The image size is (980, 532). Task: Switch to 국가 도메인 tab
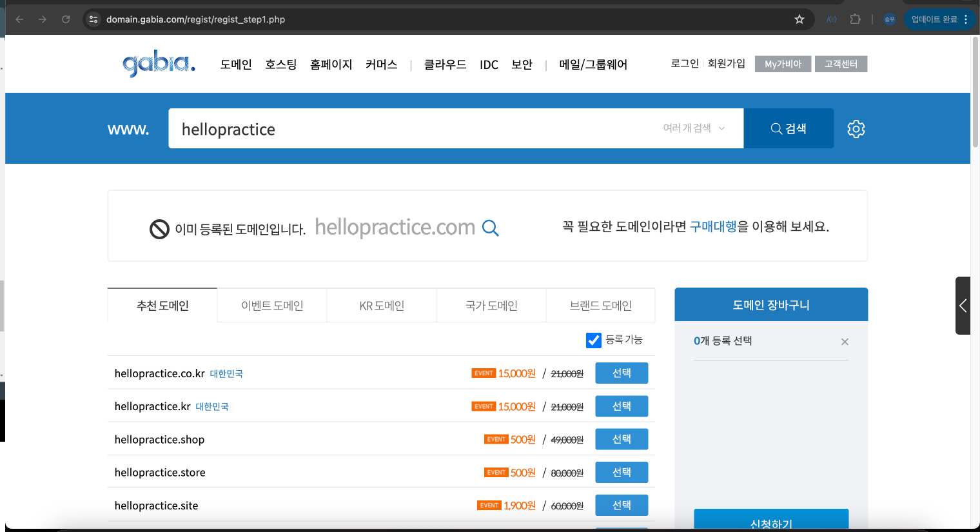tap(491, 305)
